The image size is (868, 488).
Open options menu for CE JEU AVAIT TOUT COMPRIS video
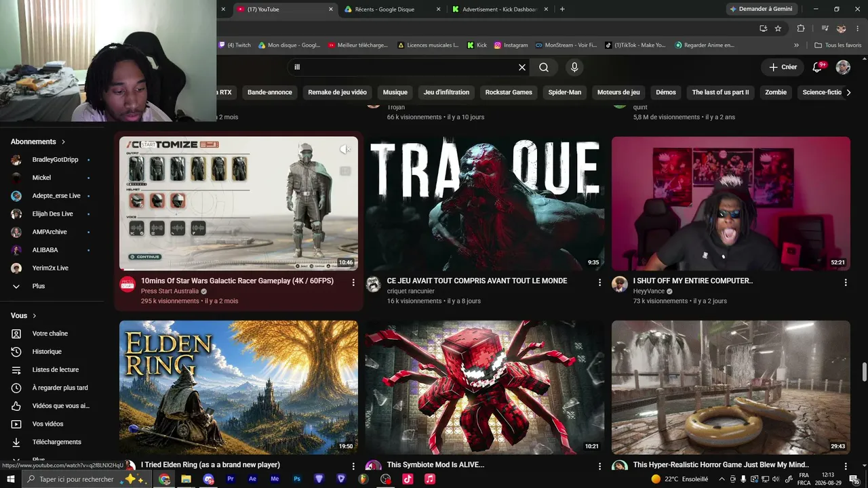(x=599, y=282)
